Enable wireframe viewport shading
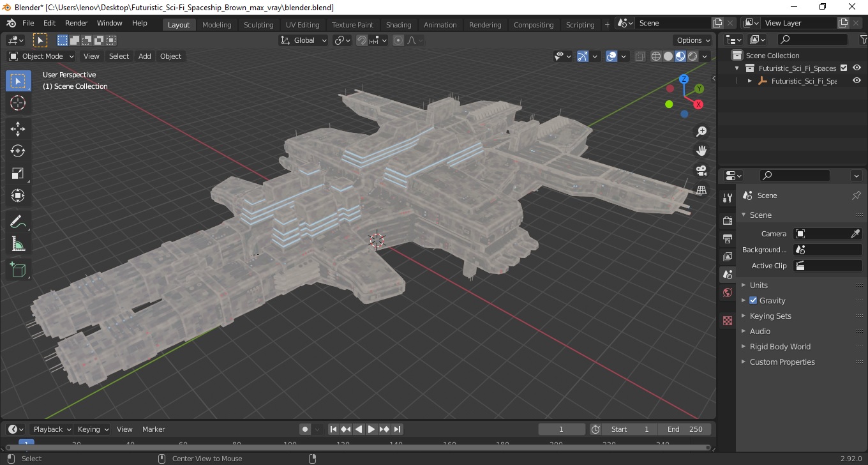Viewport: 868px width, 465px height. (x=656, y=56)
